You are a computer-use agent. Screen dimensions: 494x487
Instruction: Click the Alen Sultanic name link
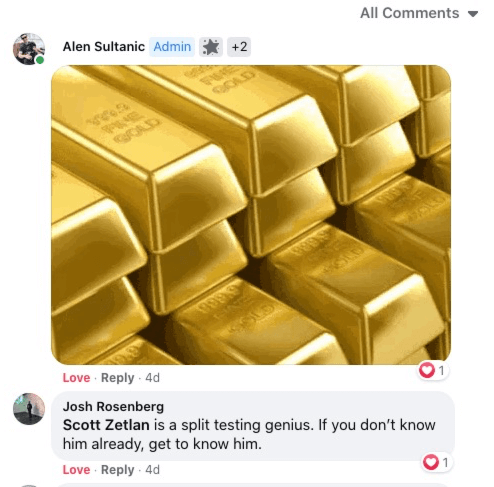(x=104, y=47)
